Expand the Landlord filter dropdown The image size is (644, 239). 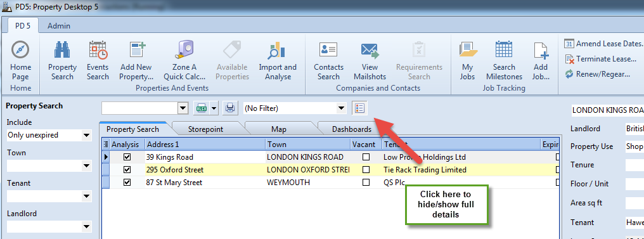tap(86, 227)
